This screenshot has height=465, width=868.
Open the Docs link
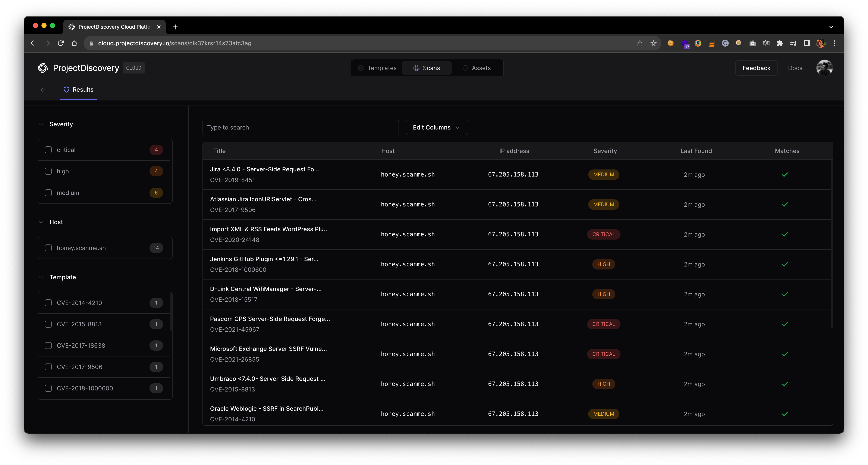click(795, 68)
